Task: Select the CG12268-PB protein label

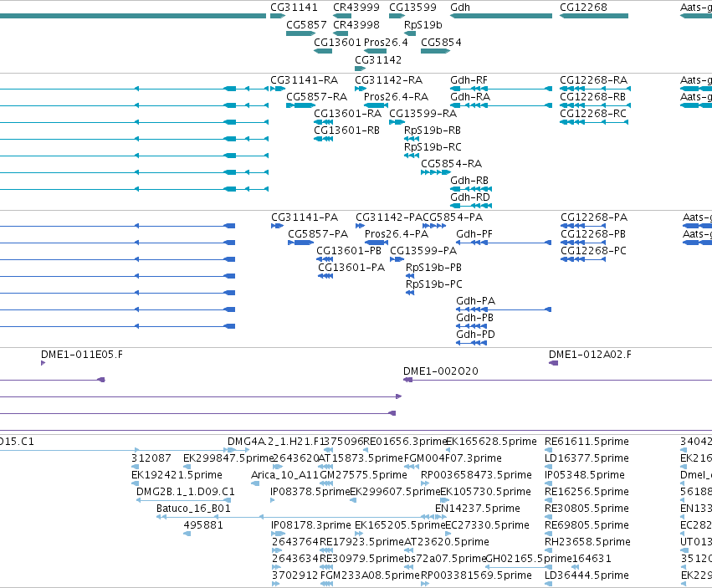Action: click(593, 234)
